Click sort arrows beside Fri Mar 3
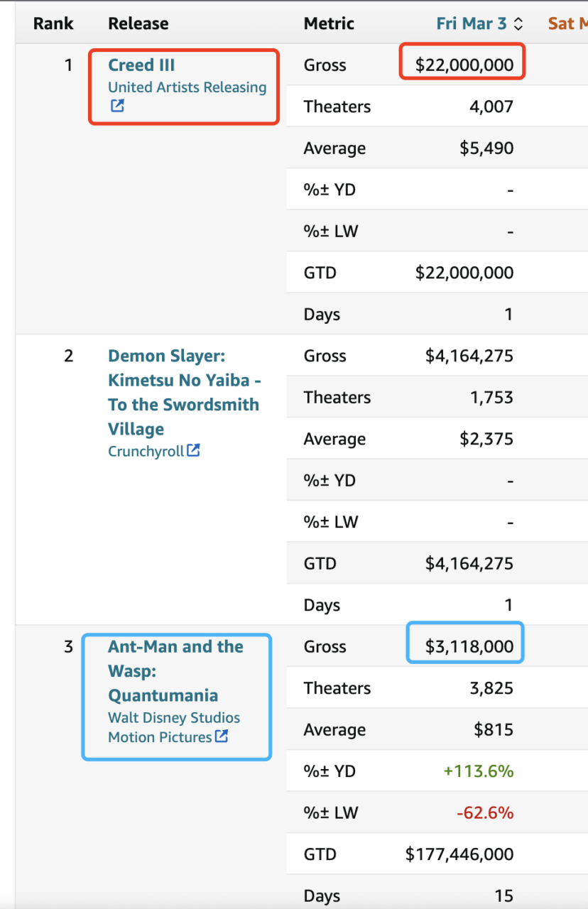Screen dimensions: 588x909 pos(518,23)
